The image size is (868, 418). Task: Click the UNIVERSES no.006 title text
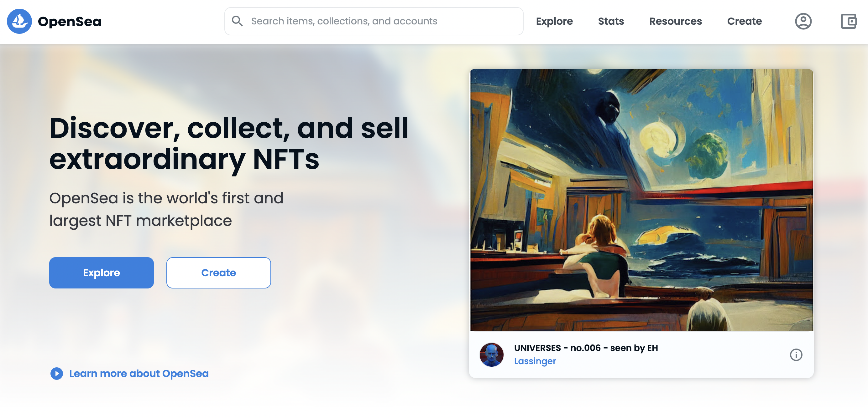[x=586, y=348]
